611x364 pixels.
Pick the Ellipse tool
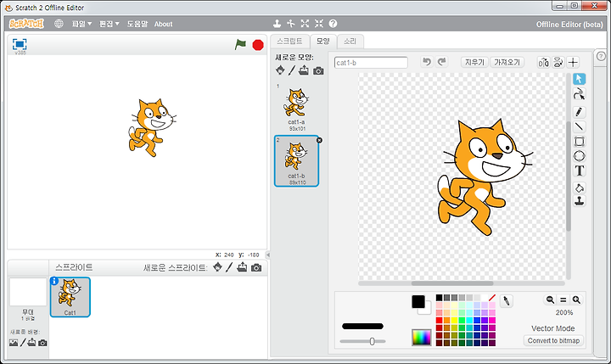(579, 156)
